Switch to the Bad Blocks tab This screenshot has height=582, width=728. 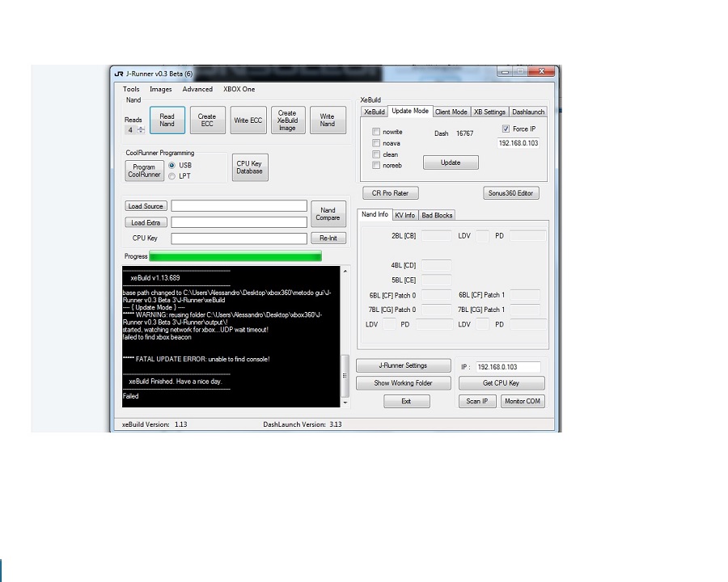[x=437, y=215]
